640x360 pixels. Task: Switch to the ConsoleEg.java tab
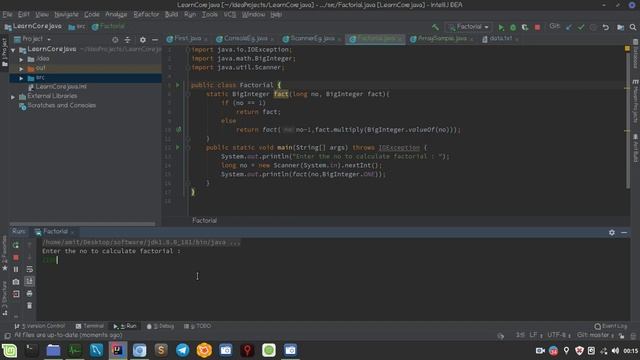point(245,39)
